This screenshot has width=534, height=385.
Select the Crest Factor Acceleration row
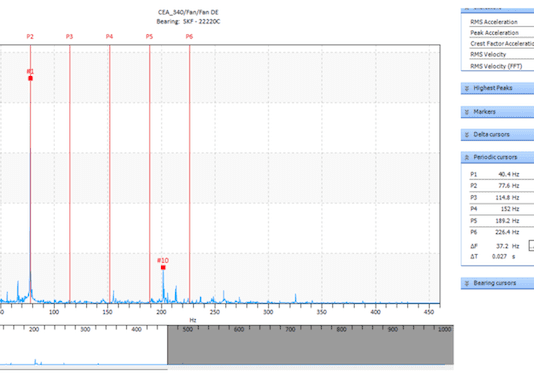click(x=501, y=44)
